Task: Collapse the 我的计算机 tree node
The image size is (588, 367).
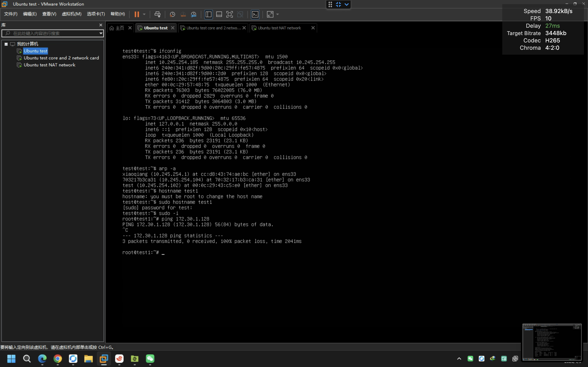Action: click(x=6, y=44)
